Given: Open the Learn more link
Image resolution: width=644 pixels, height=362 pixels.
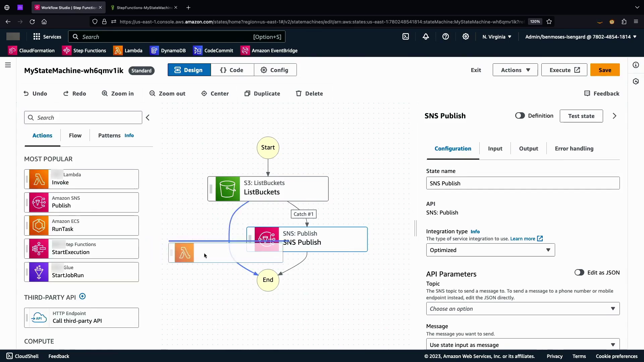Looking at the screenshot, I should click(x=523, y=239).
